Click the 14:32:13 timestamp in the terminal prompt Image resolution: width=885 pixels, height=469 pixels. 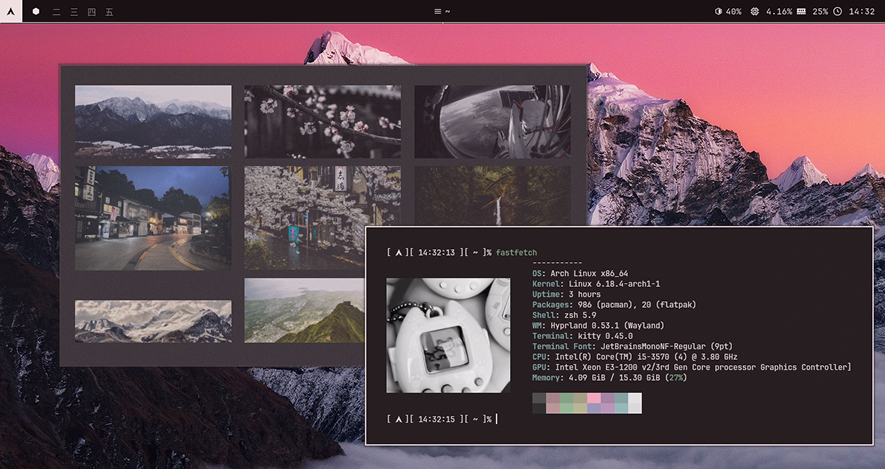tap(437, 253)
